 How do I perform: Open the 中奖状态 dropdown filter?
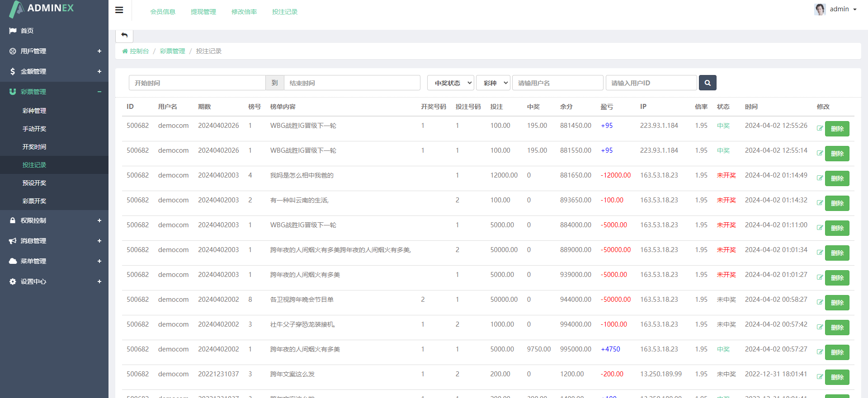(450, 83)
